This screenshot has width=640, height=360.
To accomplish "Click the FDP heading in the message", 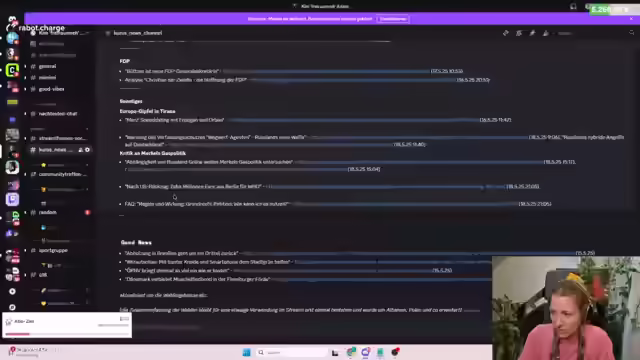I will coord(124,61).
